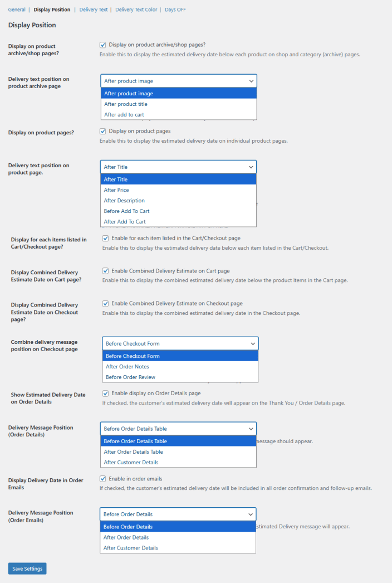Disable 'Enable in order emails' checkbox
The height and width of the screenshot is (583, 392).
pos(103,479)
